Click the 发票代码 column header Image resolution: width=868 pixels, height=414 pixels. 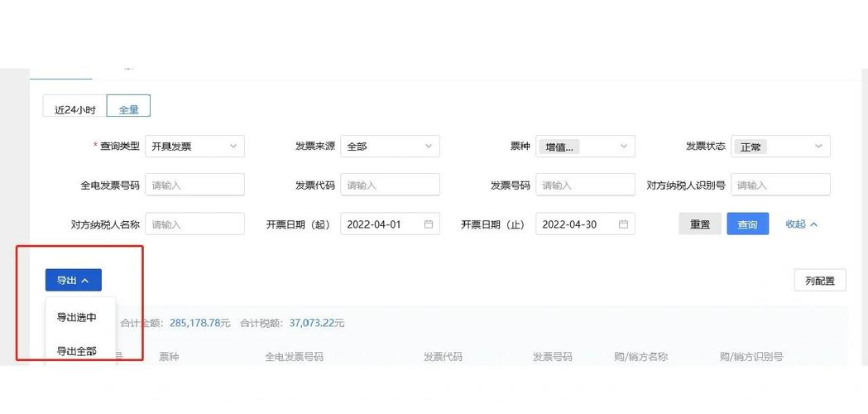tap(443, 356)
